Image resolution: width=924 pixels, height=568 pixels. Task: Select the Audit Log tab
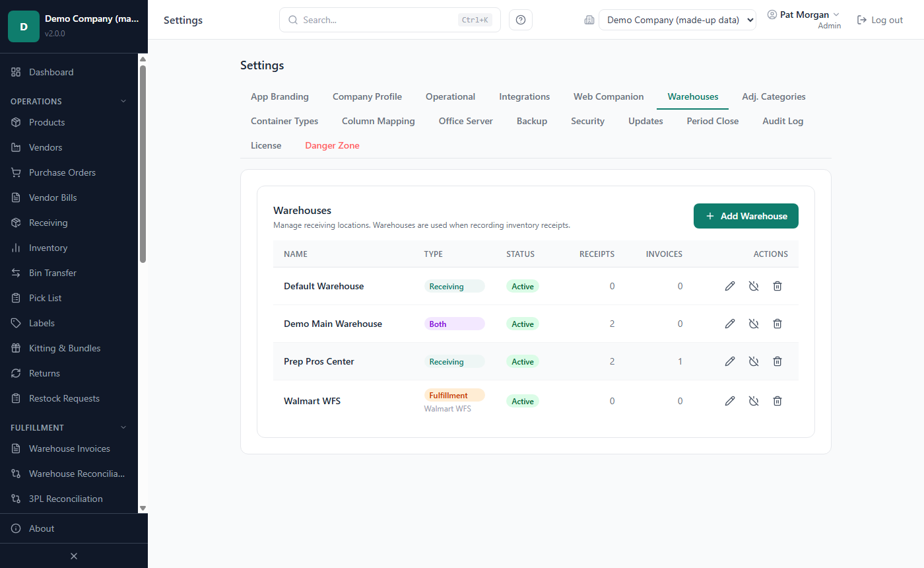(783, 121)
